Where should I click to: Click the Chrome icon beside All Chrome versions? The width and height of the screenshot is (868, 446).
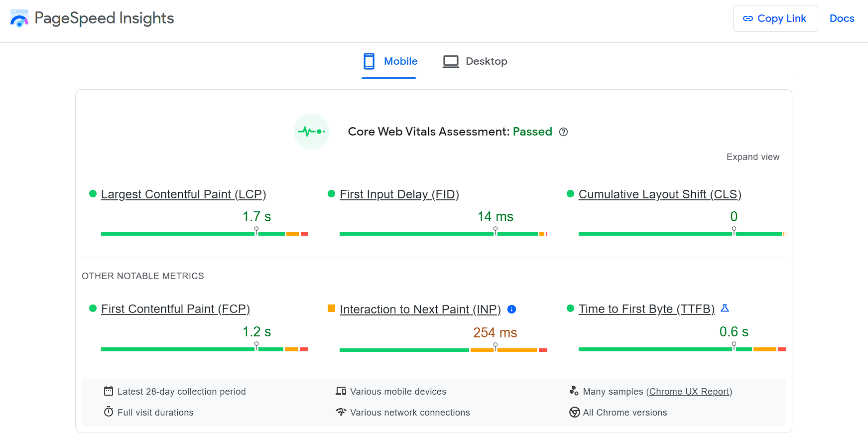pyautogui.click(x=574, y=412)
